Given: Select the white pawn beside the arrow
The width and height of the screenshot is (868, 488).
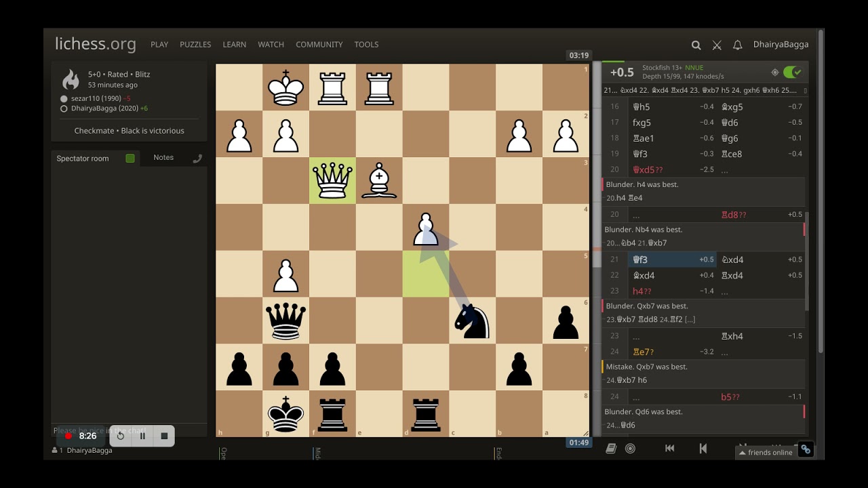Looking at the screenshot, I should 426,228.
